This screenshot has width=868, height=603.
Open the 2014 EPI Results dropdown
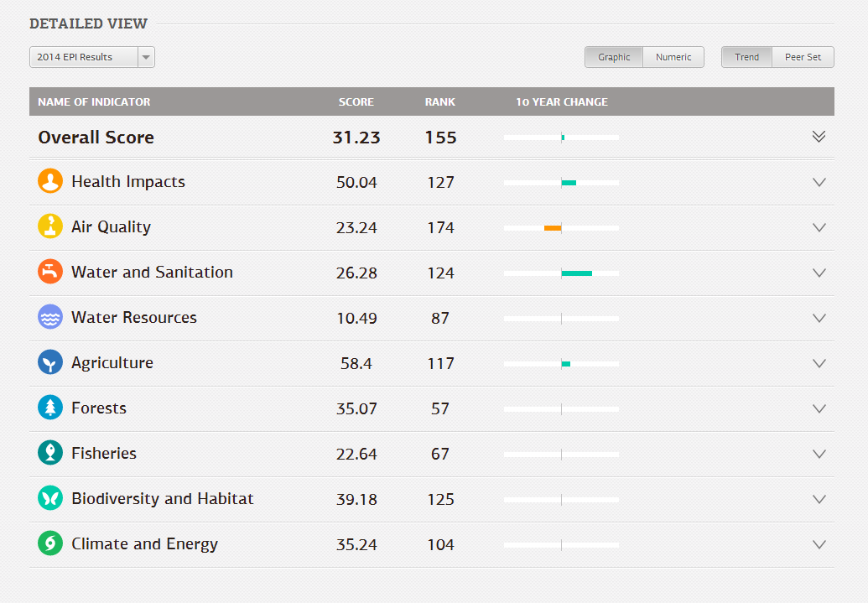point(146,57)
